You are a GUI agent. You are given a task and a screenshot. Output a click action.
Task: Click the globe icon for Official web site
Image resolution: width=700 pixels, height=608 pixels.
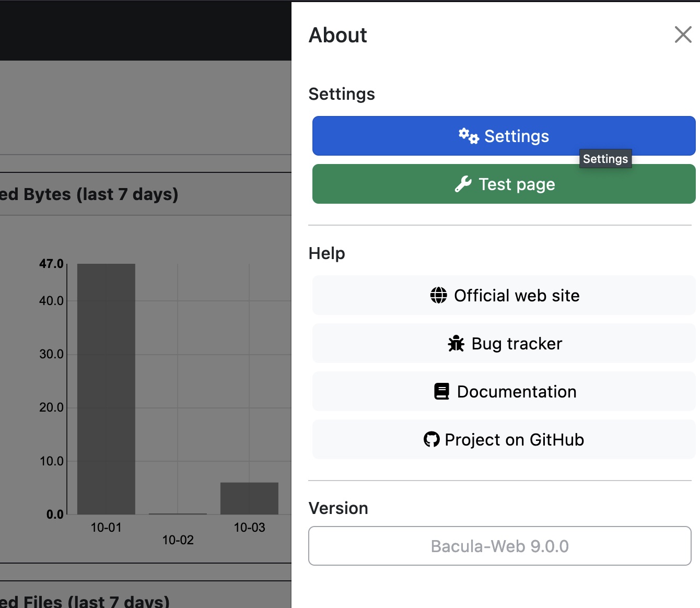click(x=438, y=295)
